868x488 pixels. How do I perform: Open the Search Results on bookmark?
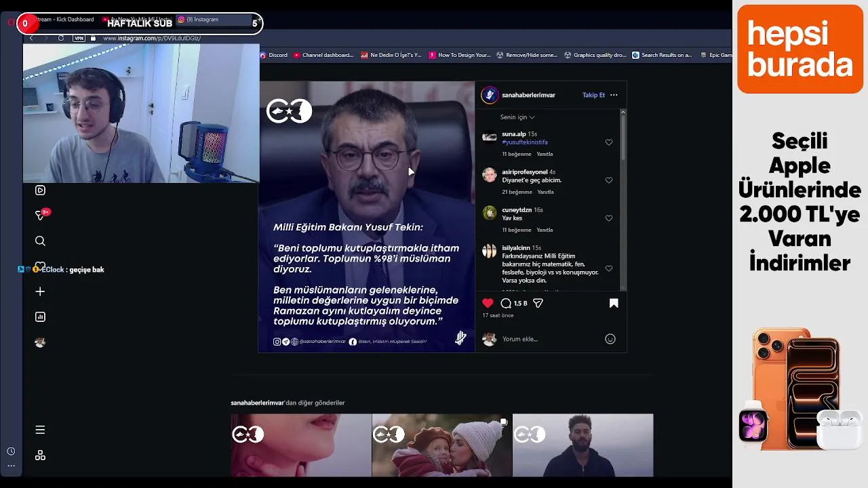(x=662, y=55)
